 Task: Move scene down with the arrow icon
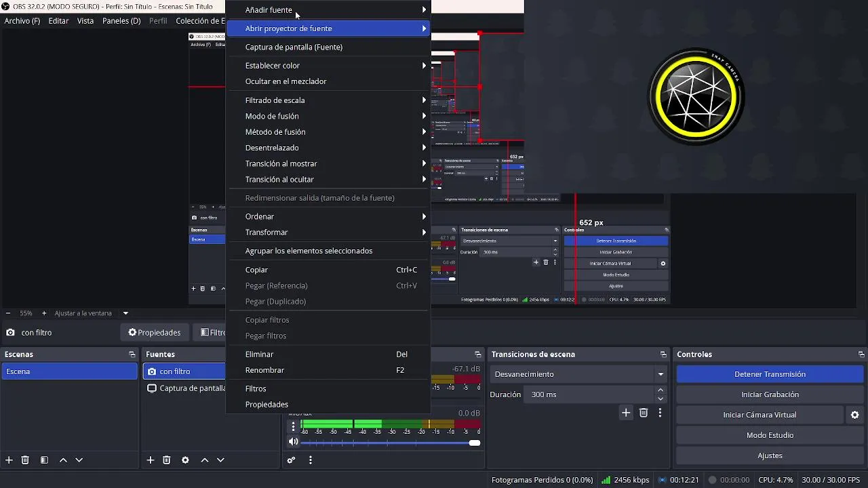[x=79, y=460]
